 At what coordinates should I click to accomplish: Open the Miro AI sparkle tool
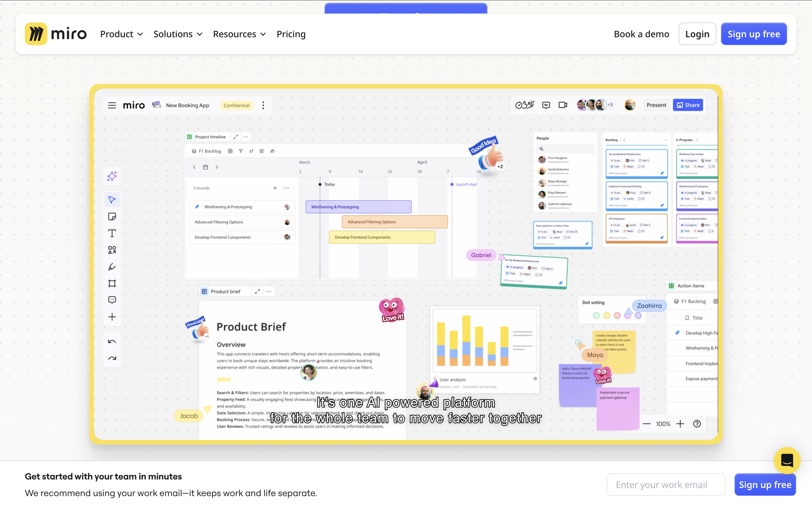pos(112,176)
